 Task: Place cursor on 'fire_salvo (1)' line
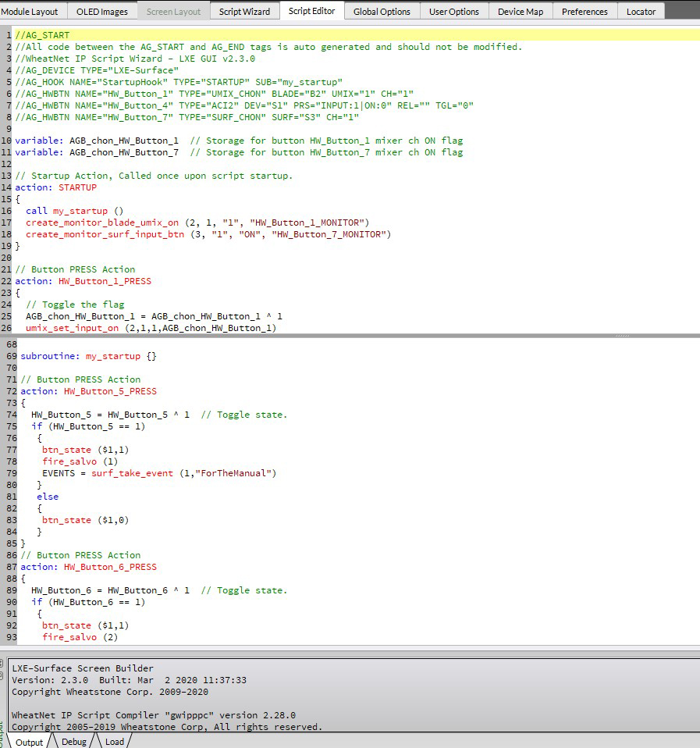point(69,461)
